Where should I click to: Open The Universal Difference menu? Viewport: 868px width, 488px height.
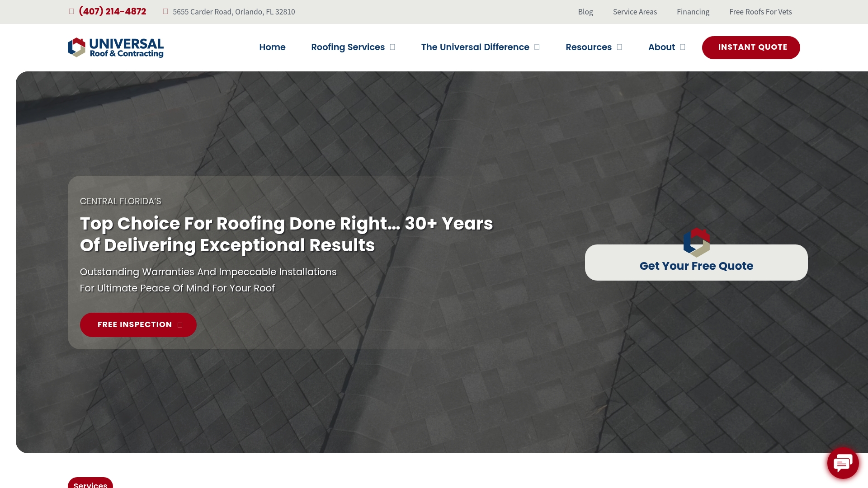[475, 47]
